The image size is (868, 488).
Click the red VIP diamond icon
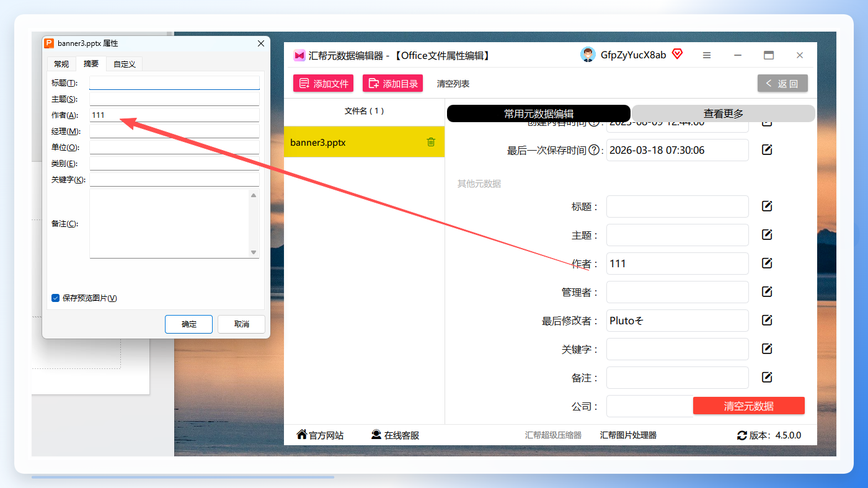point(677,55)
